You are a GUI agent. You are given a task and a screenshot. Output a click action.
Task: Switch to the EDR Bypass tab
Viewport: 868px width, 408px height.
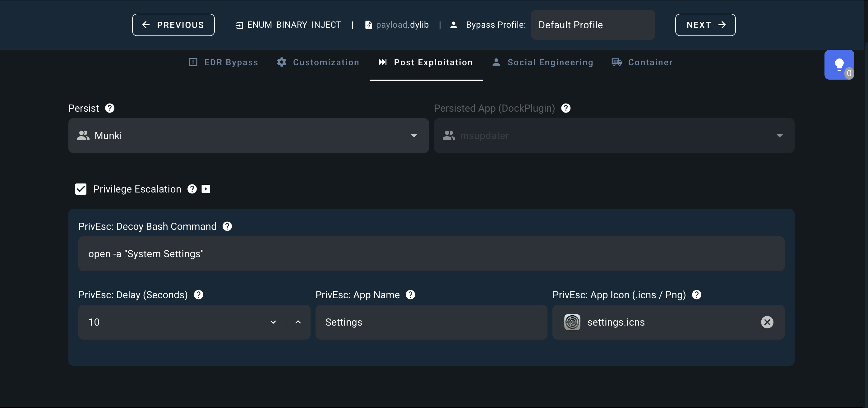(x=223, y=63)
